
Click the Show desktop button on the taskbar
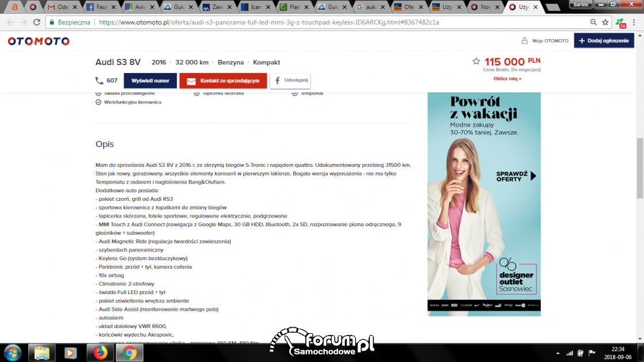(641, 353)
